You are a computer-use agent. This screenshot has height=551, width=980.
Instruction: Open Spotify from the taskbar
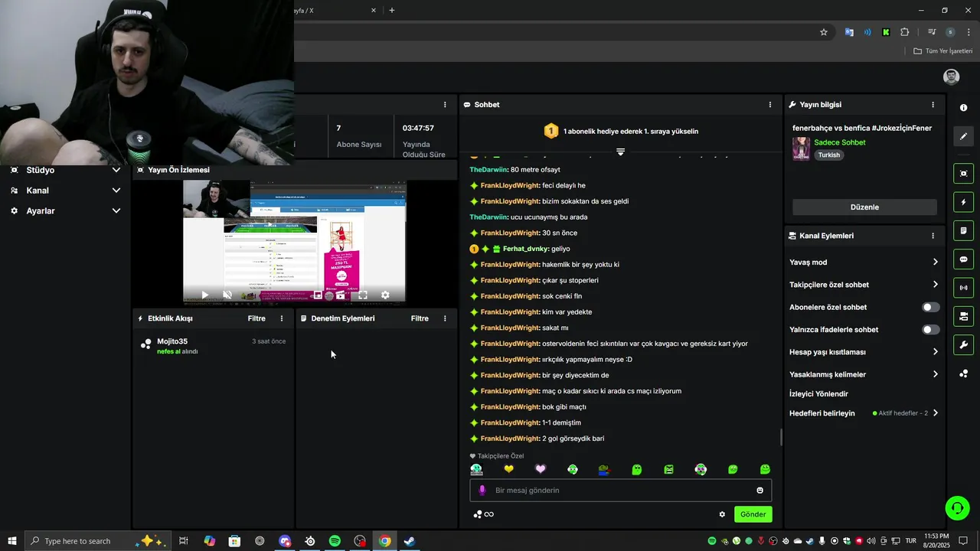(x=335, y=541)
